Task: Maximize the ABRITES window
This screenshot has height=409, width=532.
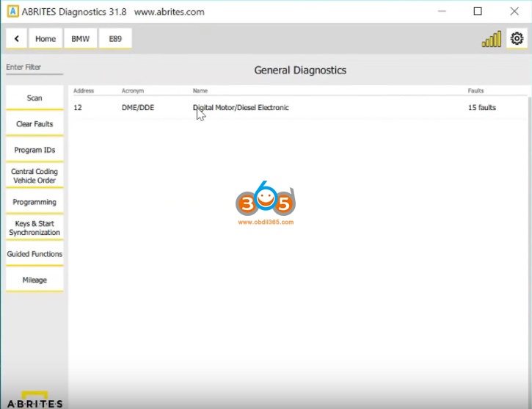Action: 478,12
